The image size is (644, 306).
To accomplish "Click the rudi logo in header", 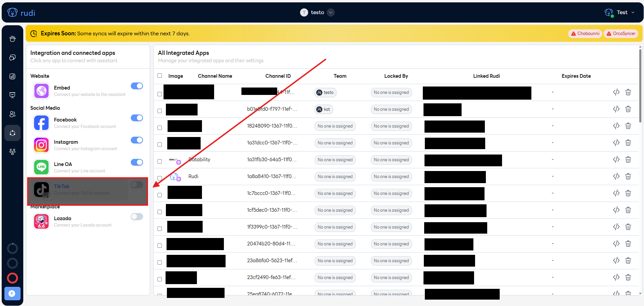I will click(21, 13).
